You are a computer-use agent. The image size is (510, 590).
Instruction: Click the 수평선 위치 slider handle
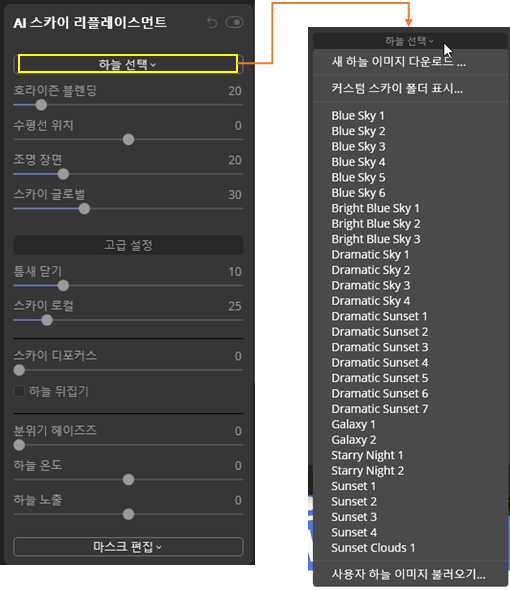point(128,140)
